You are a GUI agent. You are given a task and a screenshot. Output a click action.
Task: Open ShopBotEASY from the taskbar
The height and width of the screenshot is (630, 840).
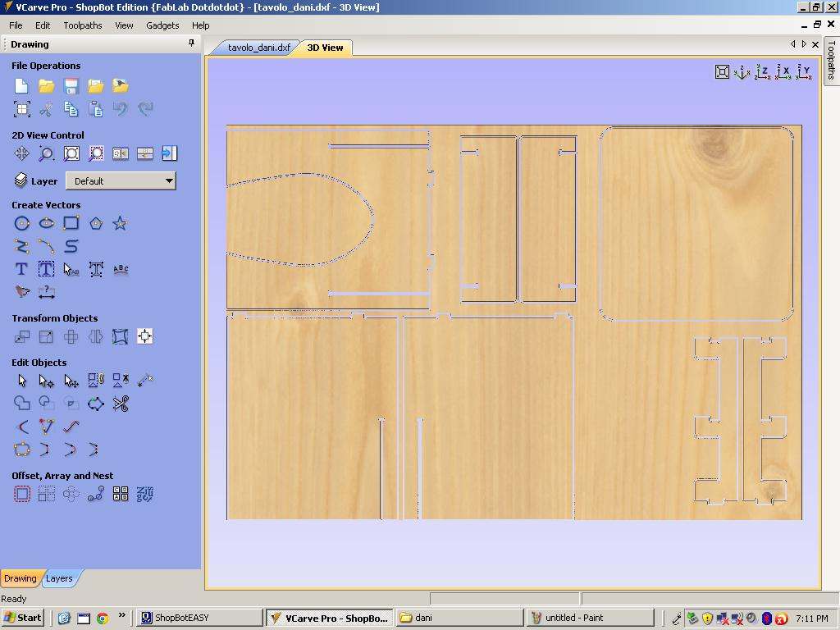click(x=199, y=618)
